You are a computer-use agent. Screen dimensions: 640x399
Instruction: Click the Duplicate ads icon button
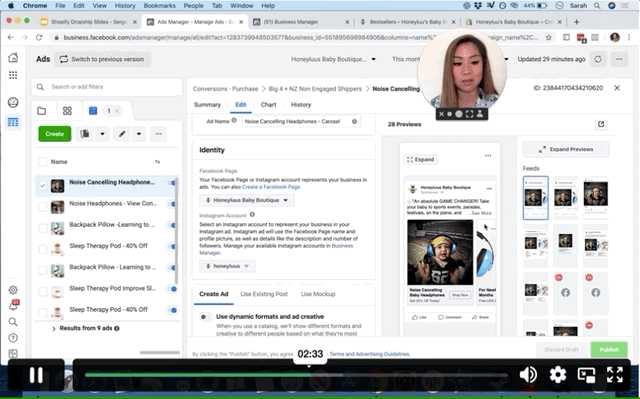click(x=85, y=134)
